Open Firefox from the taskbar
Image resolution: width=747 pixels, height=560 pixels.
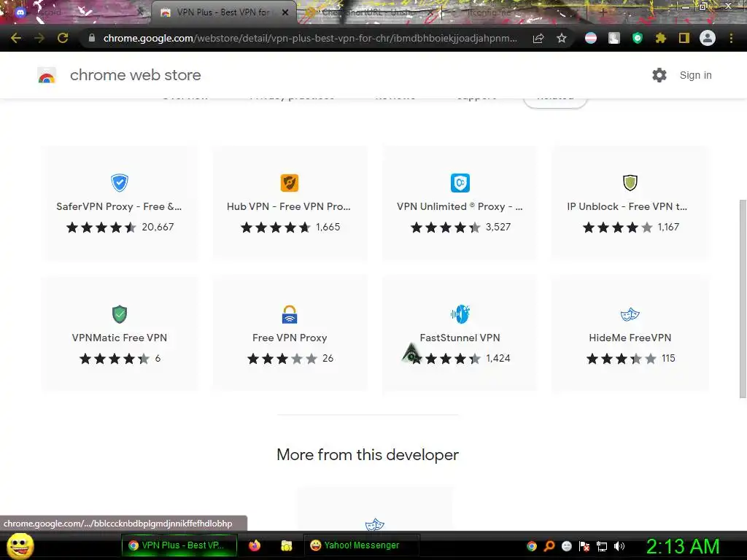click(255, 545)
